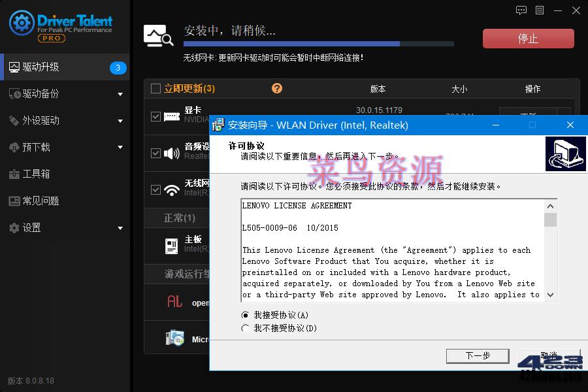Open the feedback chat bubble icon
This screenshot has width=588, height=392.
tap(521, 10)
